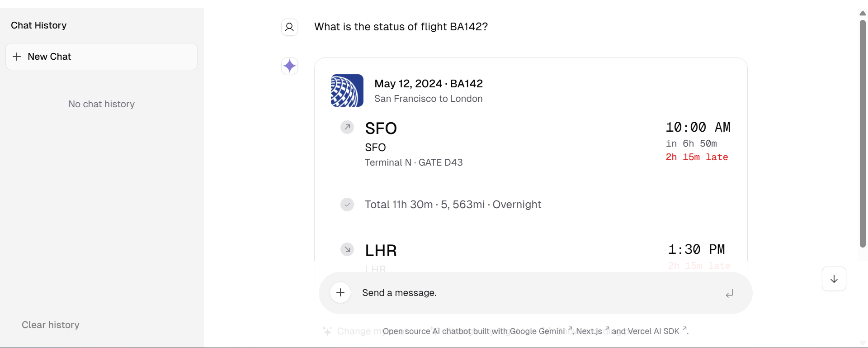
Task: Click the 2h 15m late departure status
Action: (x=697, y=157)
